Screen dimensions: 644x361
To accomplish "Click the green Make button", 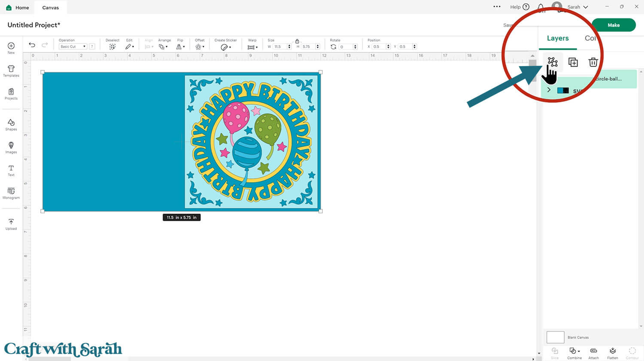I will pyautogui.click(x=613, y=25).
